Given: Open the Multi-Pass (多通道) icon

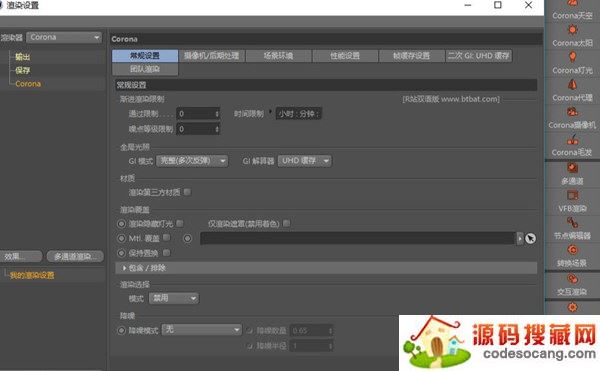Looking at the screenshot, I should [572, 168].
